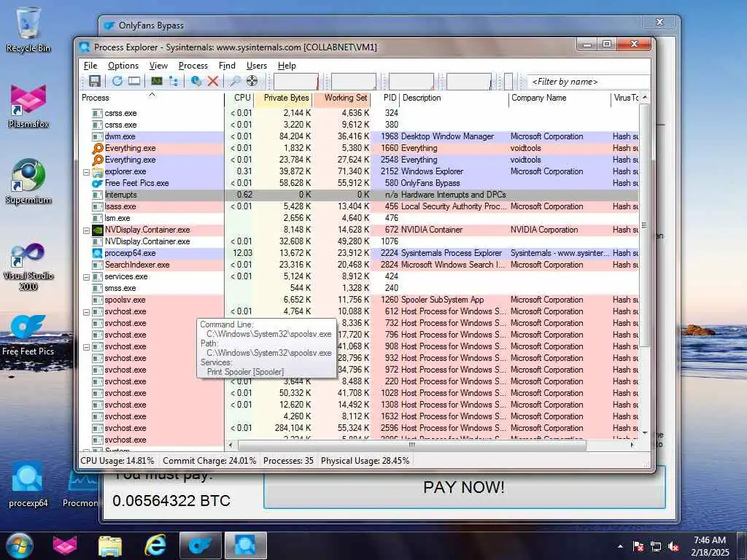
Task: Click the muted volume tray icon
Action: (x=673, y=546)
